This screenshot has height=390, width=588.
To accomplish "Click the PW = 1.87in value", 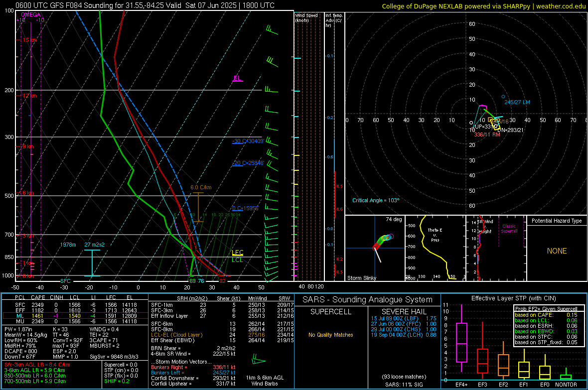I will pyautogui.click(x=20, y=329).
